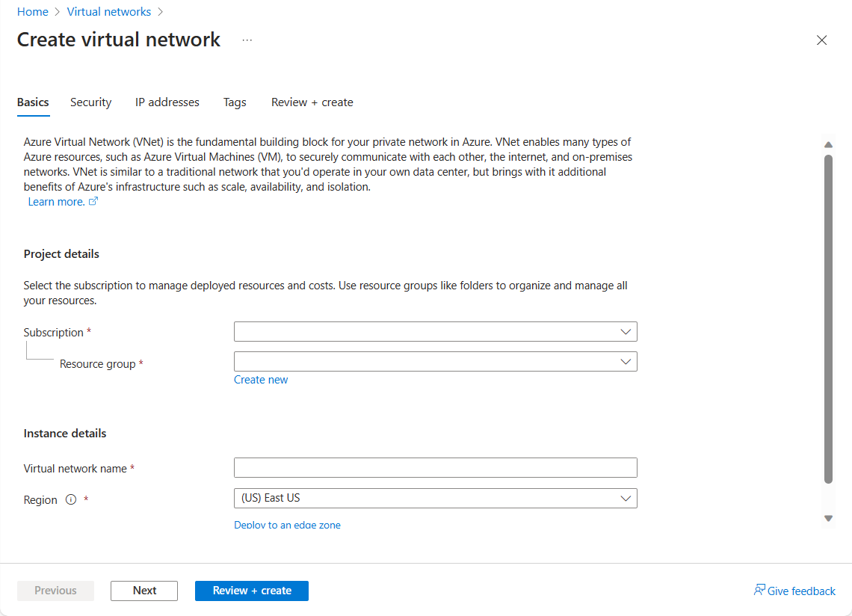Select the Basics tab
The width and height of the screenshot is (852, 616).
[33, 102]
